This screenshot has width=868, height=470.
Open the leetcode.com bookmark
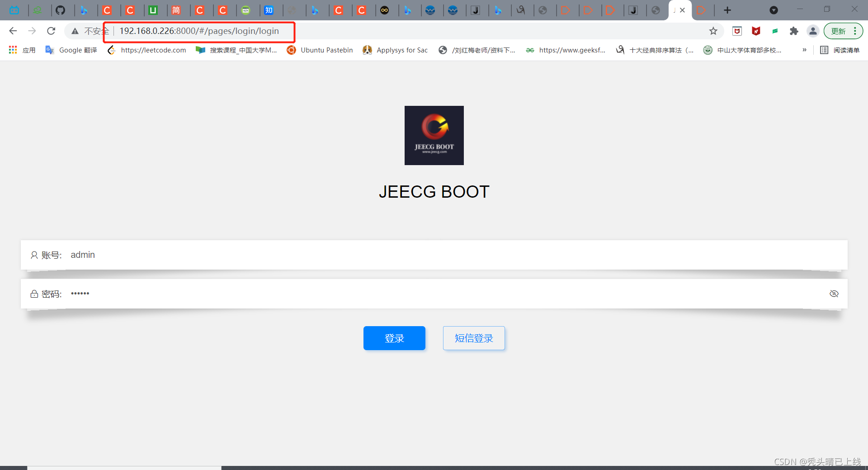tap(146, 50)
